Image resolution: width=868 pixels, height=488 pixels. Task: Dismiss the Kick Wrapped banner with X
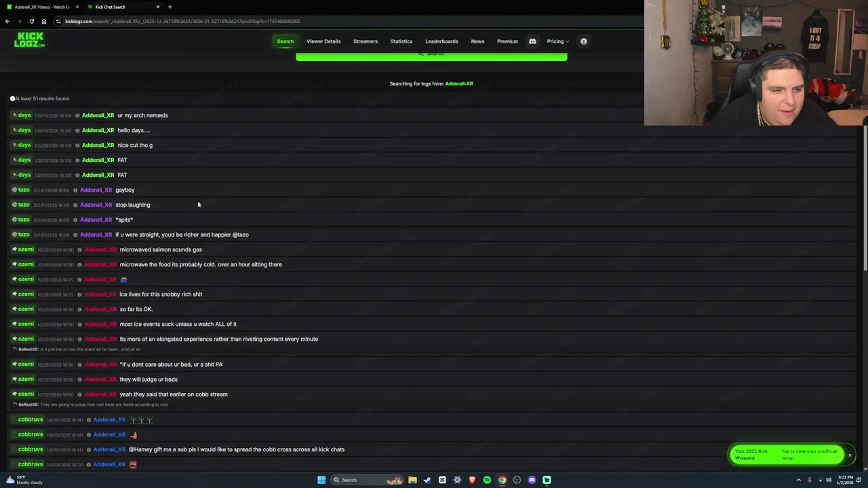click(x=850, y=455)
